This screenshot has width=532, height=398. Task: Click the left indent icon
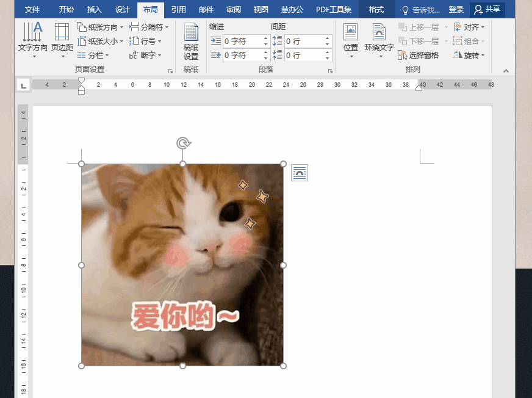216,41
